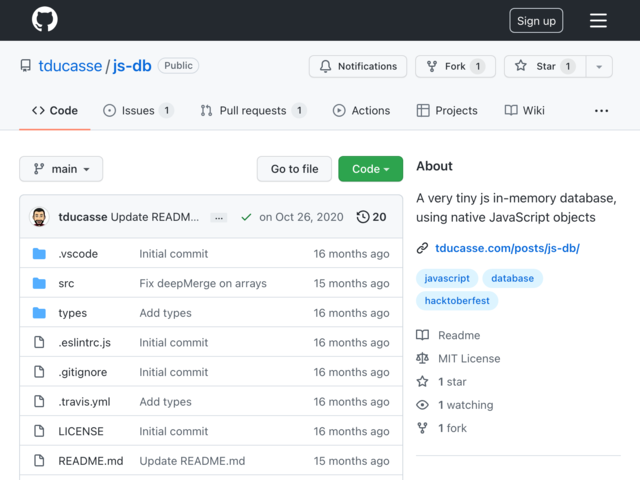Fork the repository with the Fork button

(x=455, y=66)
